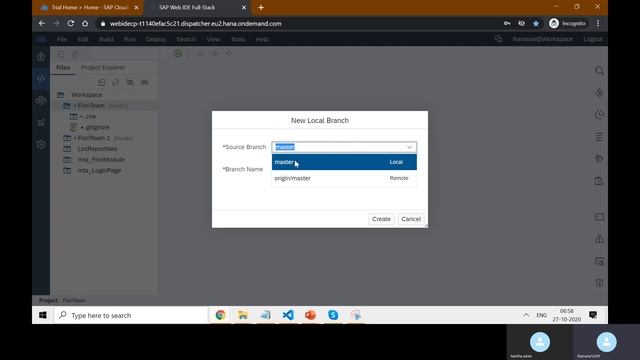640x360 pixels.
Task: Open the Search pane from right sidebar
Action: point(599,71)
